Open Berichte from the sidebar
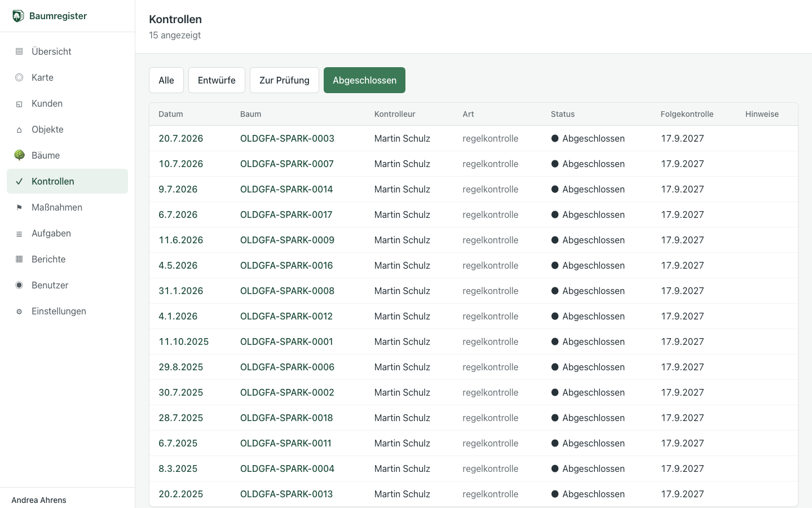Image resolution: width=812 pixels, height=508 pixels. [x=67, y=259]
